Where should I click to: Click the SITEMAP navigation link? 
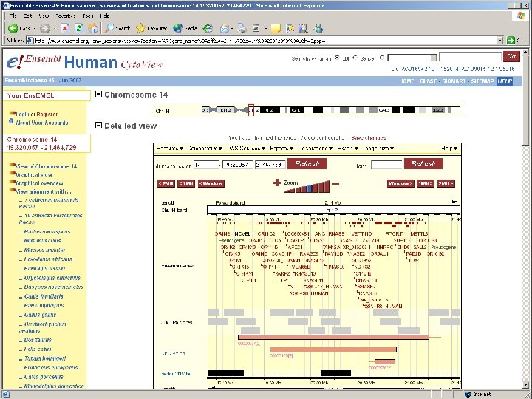(482, 81)
